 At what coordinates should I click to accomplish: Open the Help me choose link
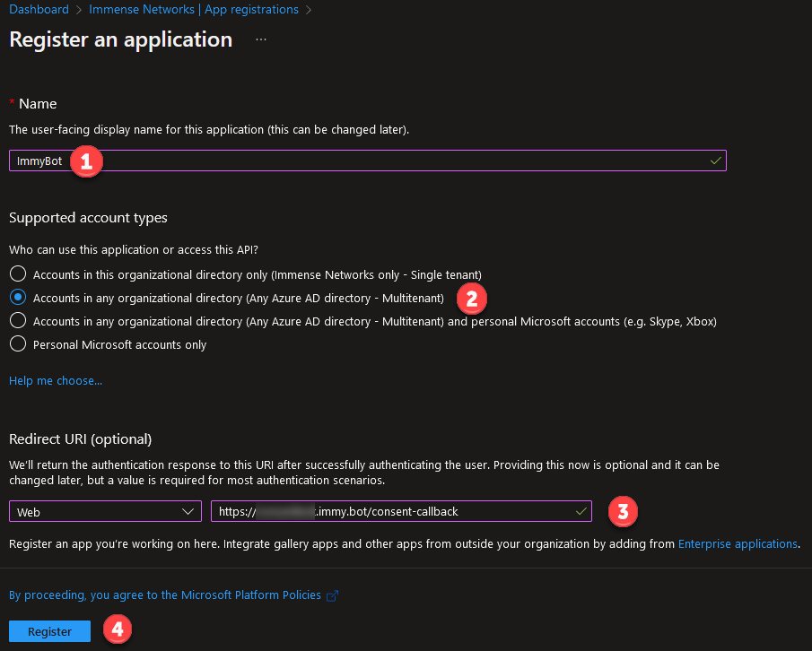pos(56,381)
